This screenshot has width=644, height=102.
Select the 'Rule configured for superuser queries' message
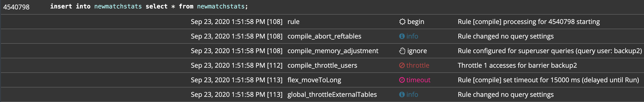pos(549,51)
